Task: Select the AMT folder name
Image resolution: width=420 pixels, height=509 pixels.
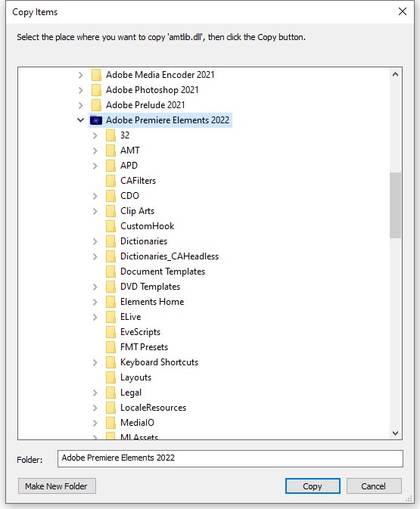Action: click(130, 151)
